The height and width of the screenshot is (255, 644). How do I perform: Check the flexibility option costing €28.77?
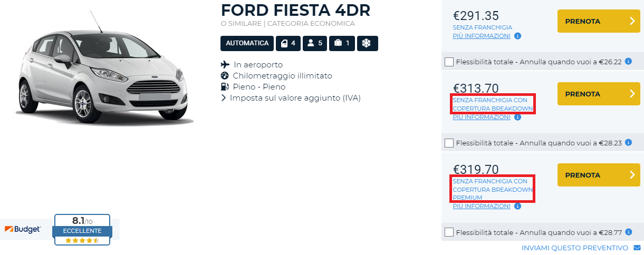(449, 232)
